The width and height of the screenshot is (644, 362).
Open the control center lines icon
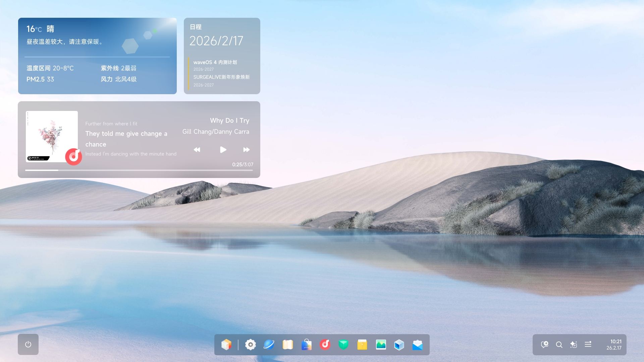(588, 344)
